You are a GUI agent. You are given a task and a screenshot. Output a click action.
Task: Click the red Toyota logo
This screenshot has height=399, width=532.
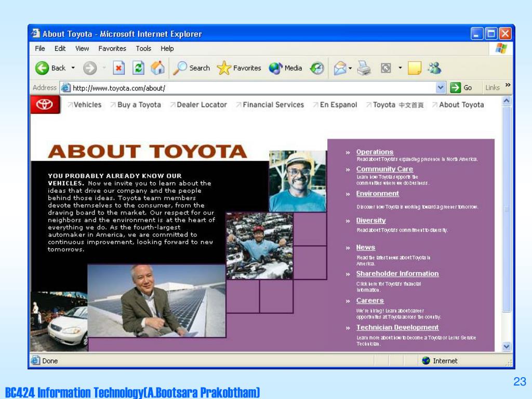click(x=45, y=104)
